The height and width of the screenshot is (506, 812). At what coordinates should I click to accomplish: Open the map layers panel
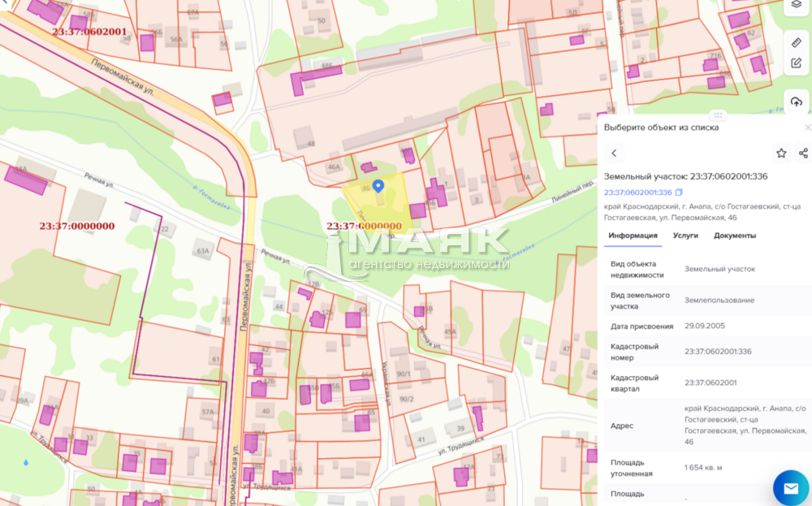[x=796, y=5]
